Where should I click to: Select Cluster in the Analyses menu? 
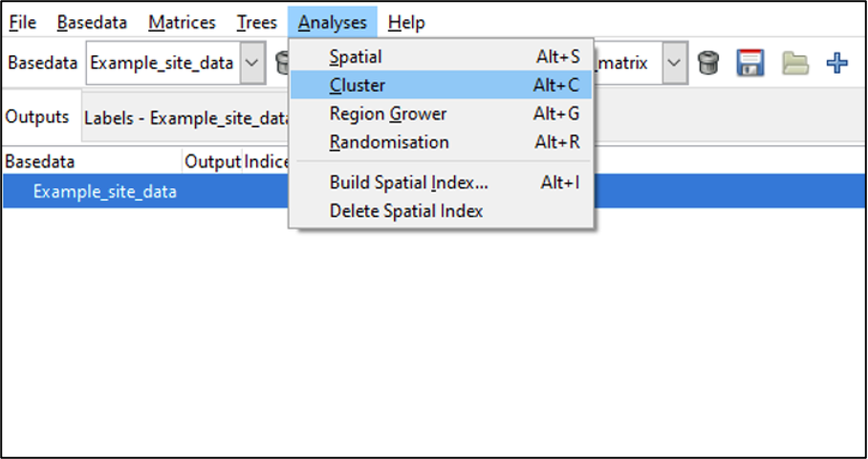[x=358, y=85]
